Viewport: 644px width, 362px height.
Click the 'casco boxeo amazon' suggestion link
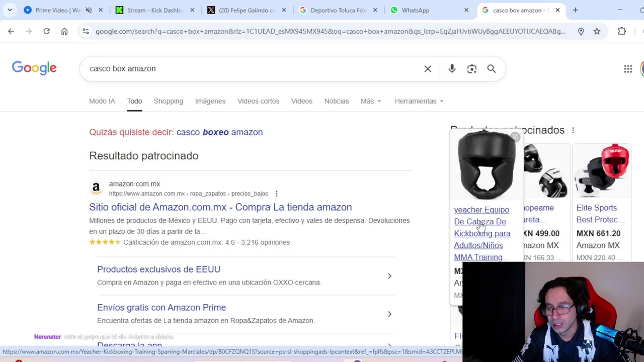(x=219, y=132)
